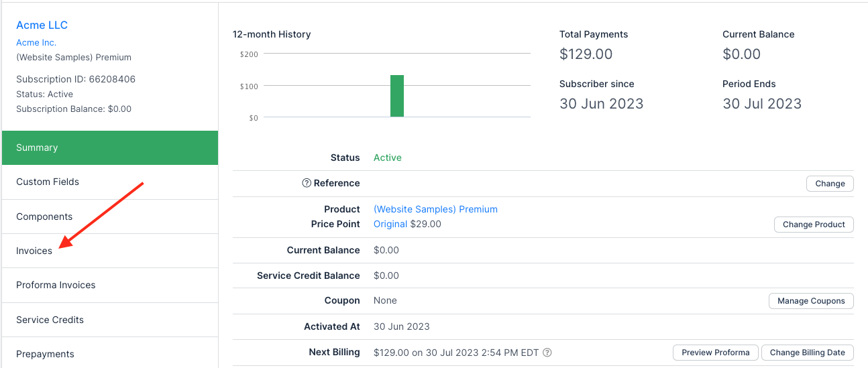This screenshot has height=368, width=868.
Task: Open the Acme LLC customer link
Action: pyautogui.click(x=42, y=25)
